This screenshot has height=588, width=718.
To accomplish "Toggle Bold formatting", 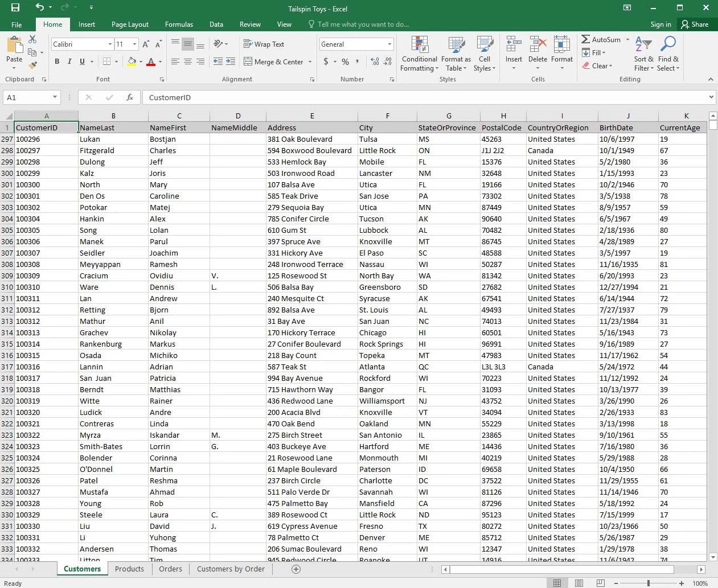I will tap(57, 61).
